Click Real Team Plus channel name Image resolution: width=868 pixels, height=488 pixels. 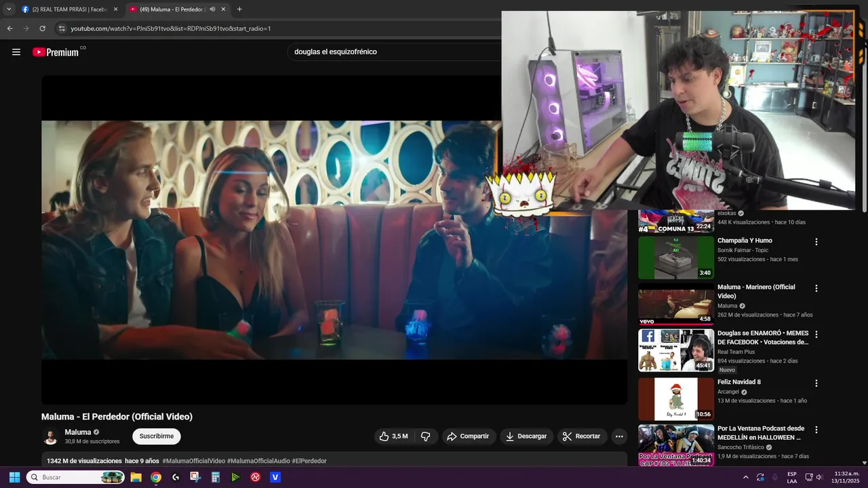coord(736,352)
